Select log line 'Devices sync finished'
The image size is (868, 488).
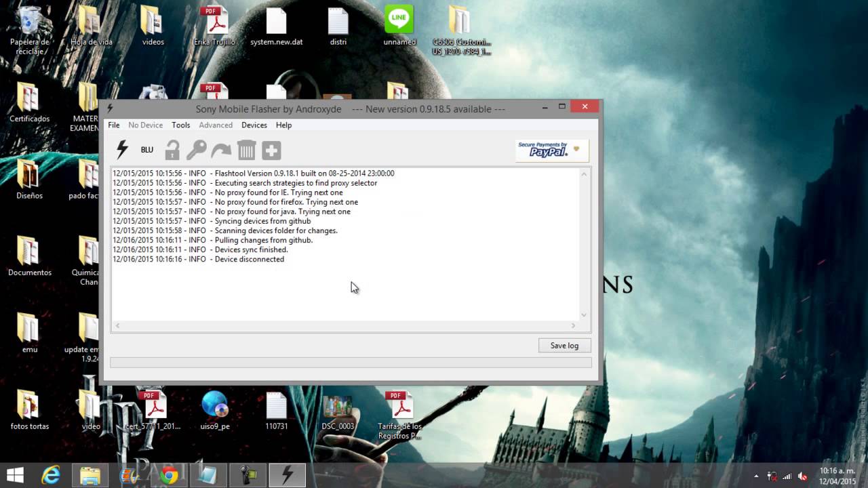201,249
